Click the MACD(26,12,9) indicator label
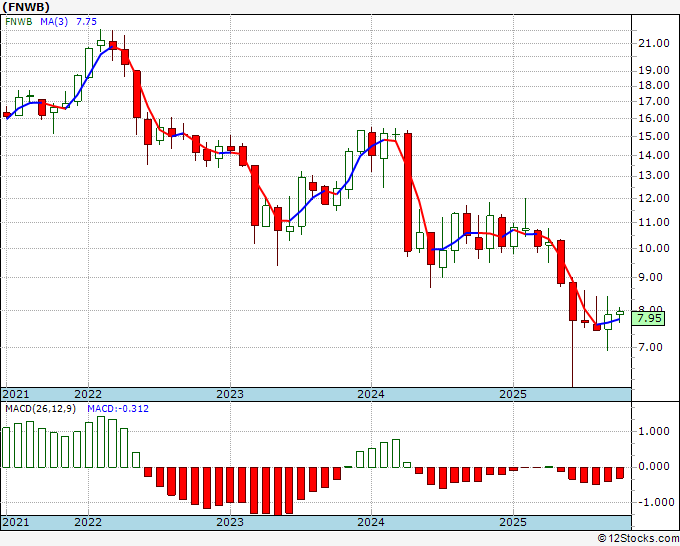Screen dimensions: 680x546 point(40,409)
